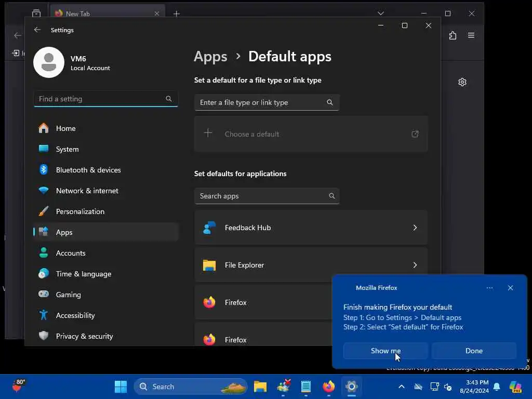The width and height of the screenshot is (532, 399).
Task: Go back using Settings back arrow
Action: (x=37, y=30)
